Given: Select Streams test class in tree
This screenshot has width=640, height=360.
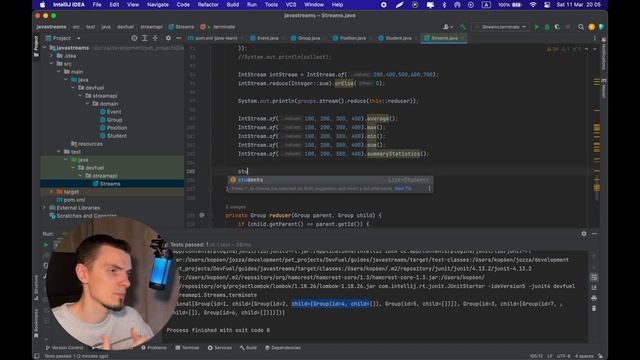Looking at the screenshot, I should point(107,184).
